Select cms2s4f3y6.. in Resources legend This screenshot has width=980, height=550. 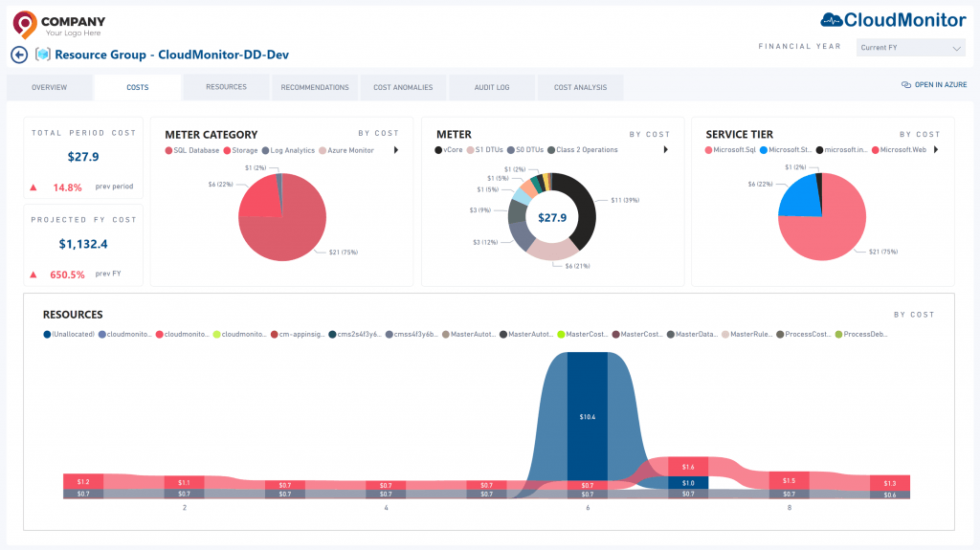tap(355, 335)
